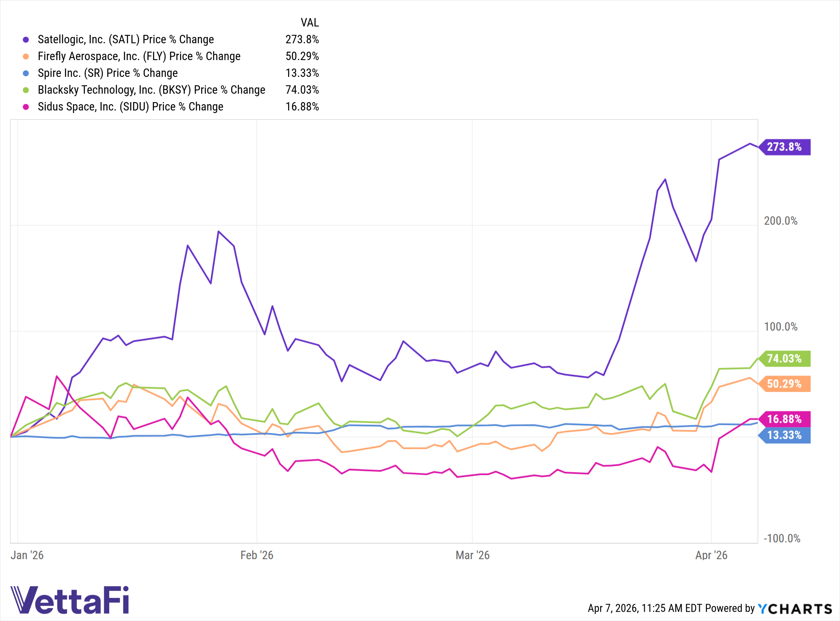Click the orange 50.29% end-value tag

[x=785, y=384]
